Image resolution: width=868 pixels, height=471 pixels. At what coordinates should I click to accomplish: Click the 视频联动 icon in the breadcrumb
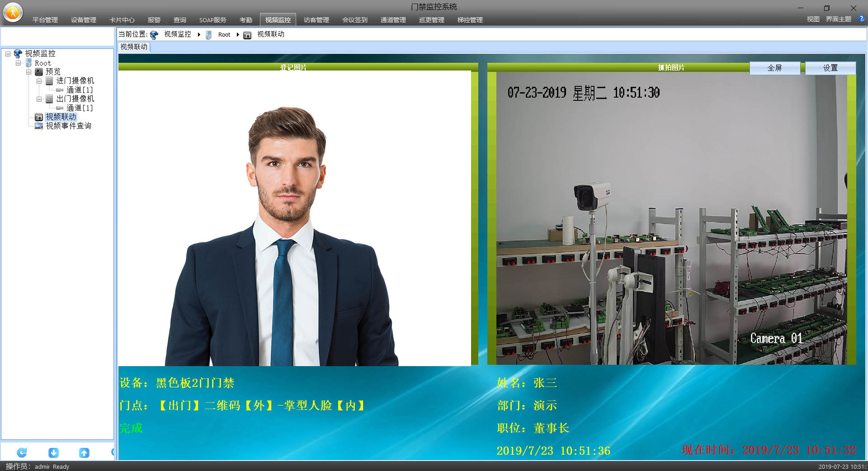tap(247, 35)
